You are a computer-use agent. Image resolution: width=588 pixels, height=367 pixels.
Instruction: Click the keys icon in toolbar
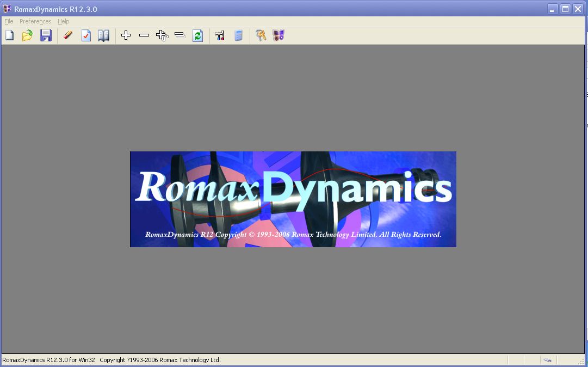[261, 35]
